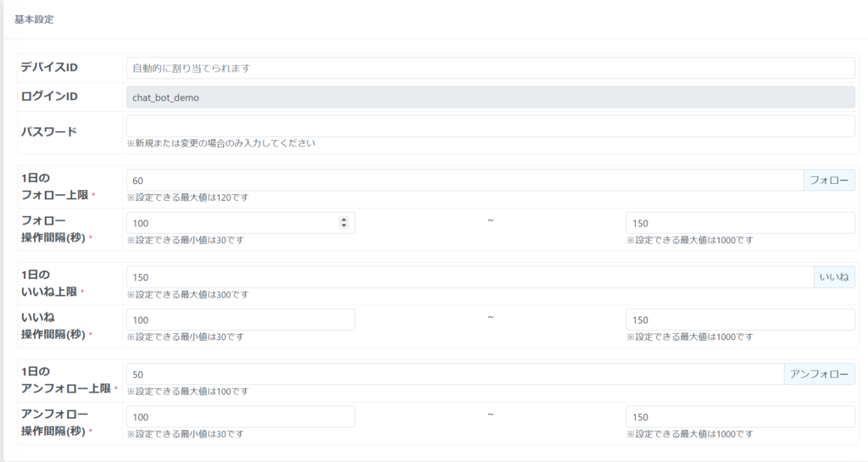Click the フォロー操作間隔 minimum field
The image size is (868, 462).
231,223
